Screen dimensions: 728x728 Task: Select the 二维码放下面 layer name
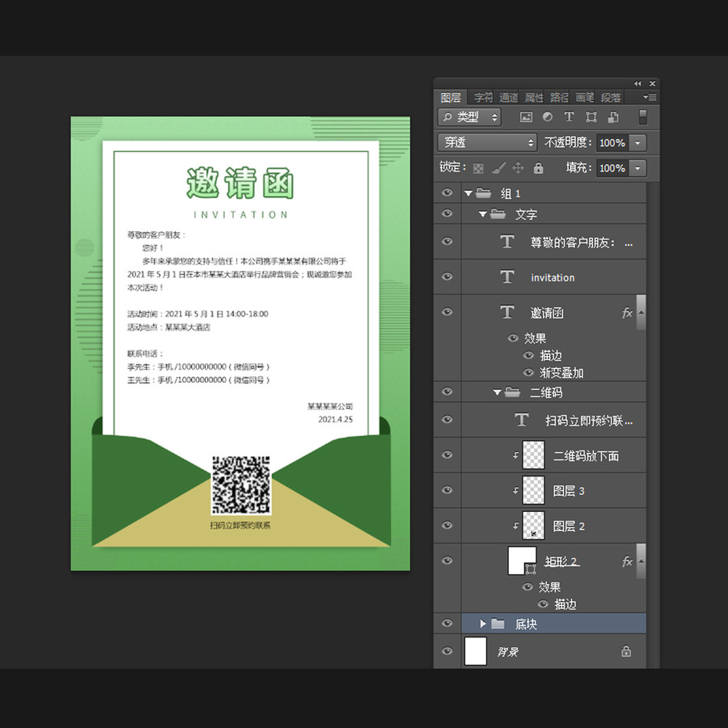coord(586,456)
